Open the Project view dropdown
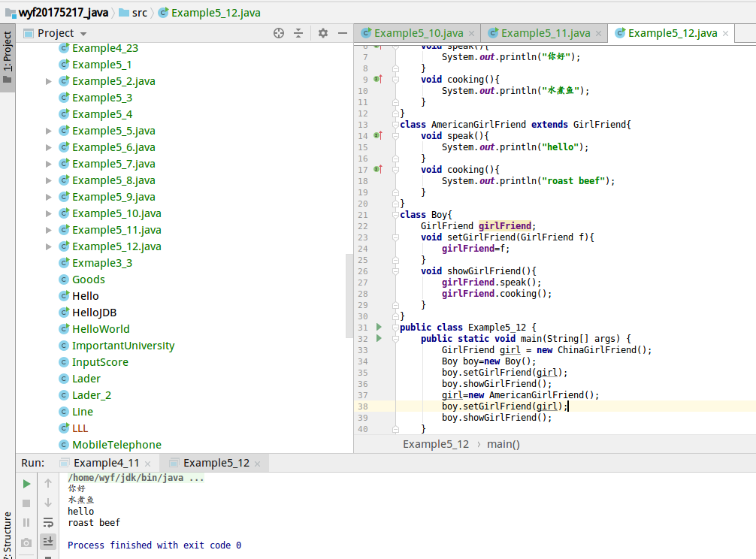The width and height of the screenshot is (756, 559). [83, 34]
